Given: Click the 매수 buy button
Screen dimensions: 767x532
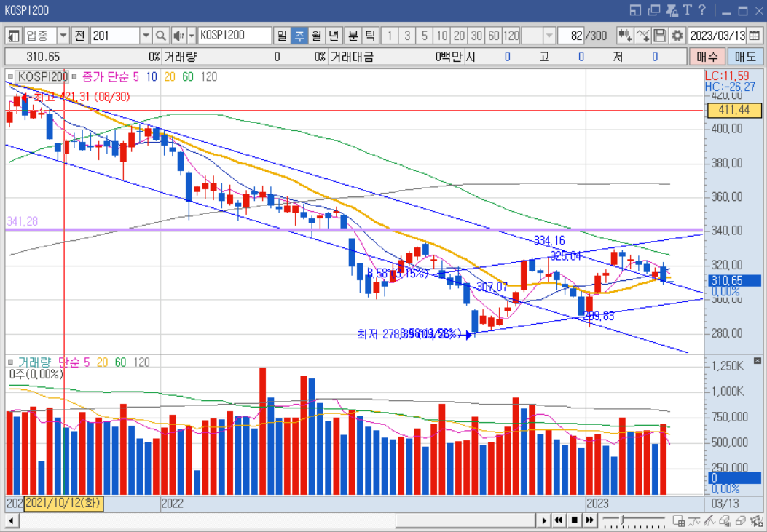Looking at the screenshot, I should [x=707, y=57].
